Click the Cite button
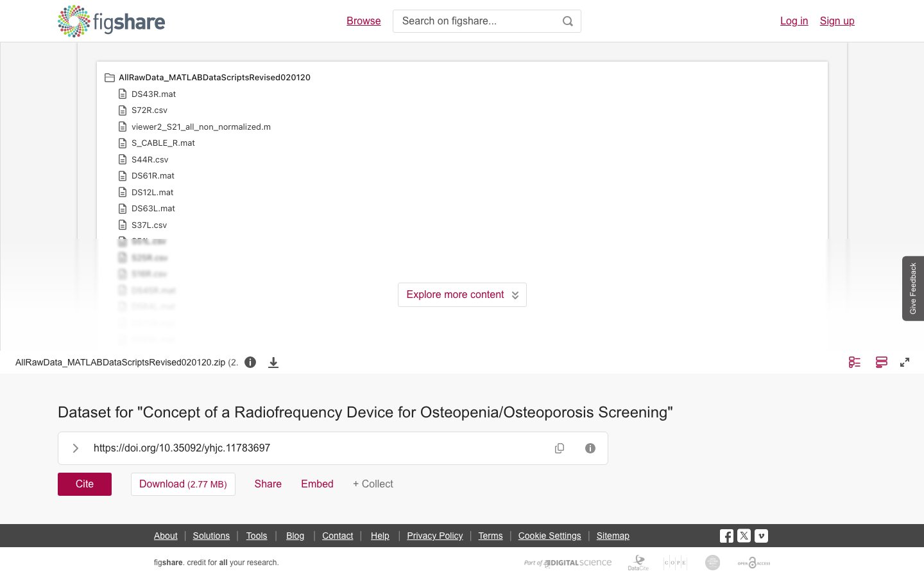Viewport: 924px width, 578px height. coord(85,484)
